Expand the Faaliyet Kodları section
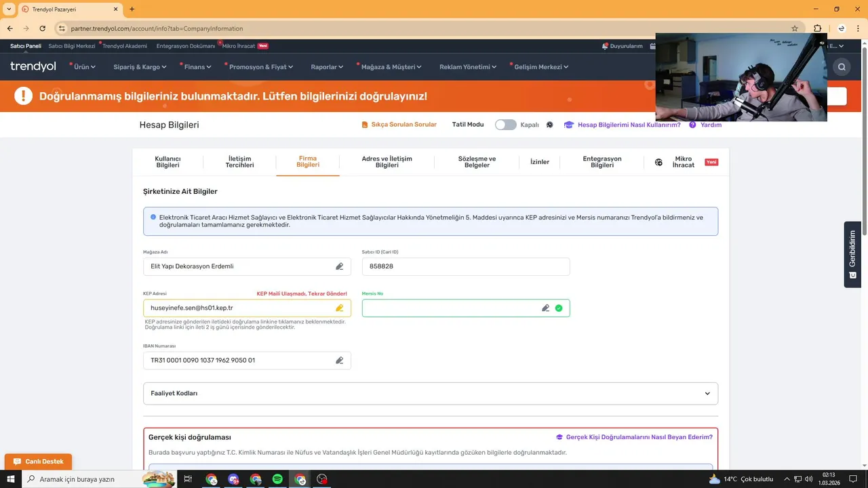Viewport: 868px width, 488px height. point(431,393)
